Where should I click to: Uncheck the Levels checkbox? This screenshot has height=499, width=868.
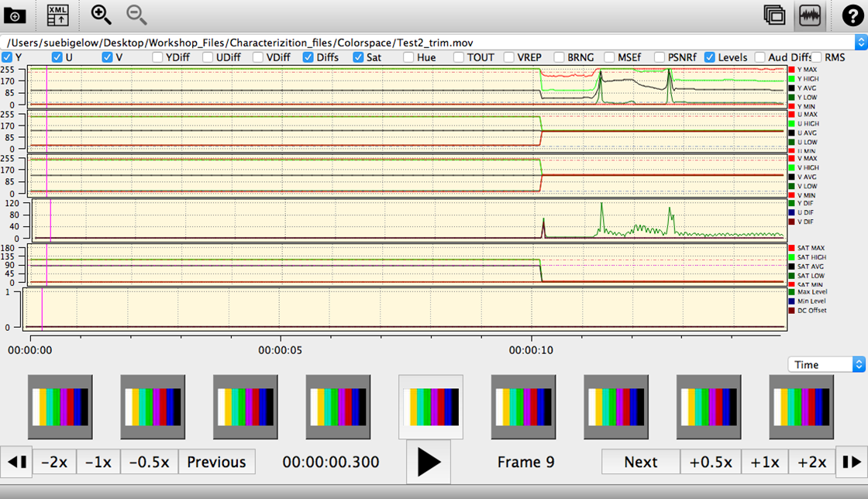[710, 57]
